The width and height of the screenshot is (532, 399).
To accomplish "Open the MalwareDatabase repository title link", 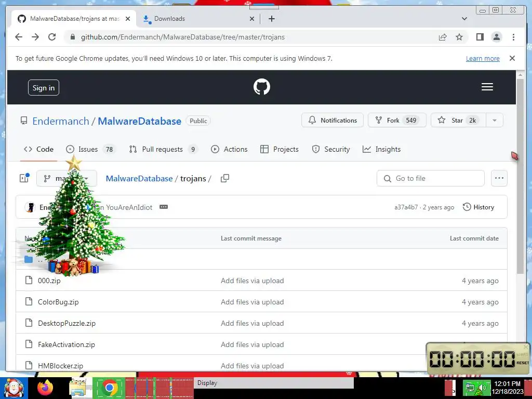I will (x=139, y=121).
